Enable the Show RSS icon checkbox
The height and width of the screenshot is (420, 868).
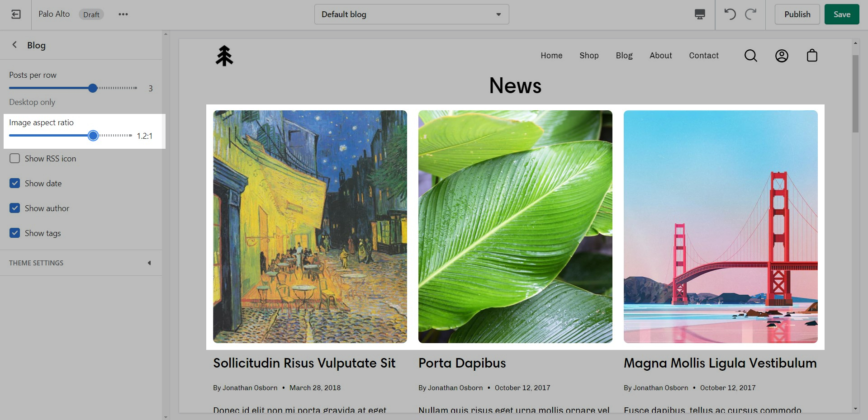click(x=15, y=159)
